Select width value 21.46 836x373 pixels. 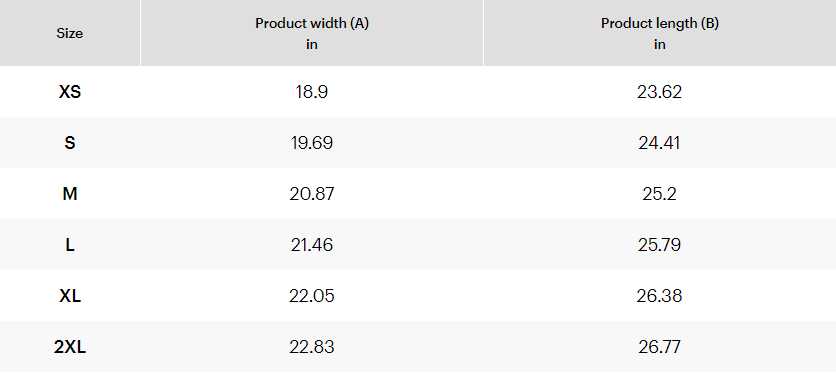tap(312, 245)
